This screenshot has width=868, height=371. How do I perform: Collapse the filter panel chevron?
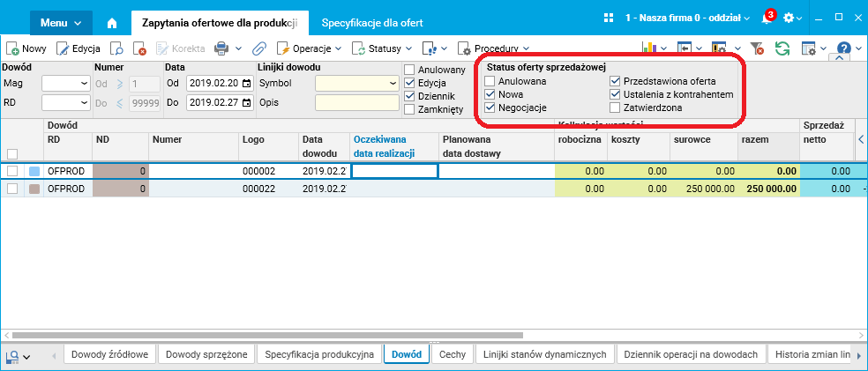[x=840, y=57]
